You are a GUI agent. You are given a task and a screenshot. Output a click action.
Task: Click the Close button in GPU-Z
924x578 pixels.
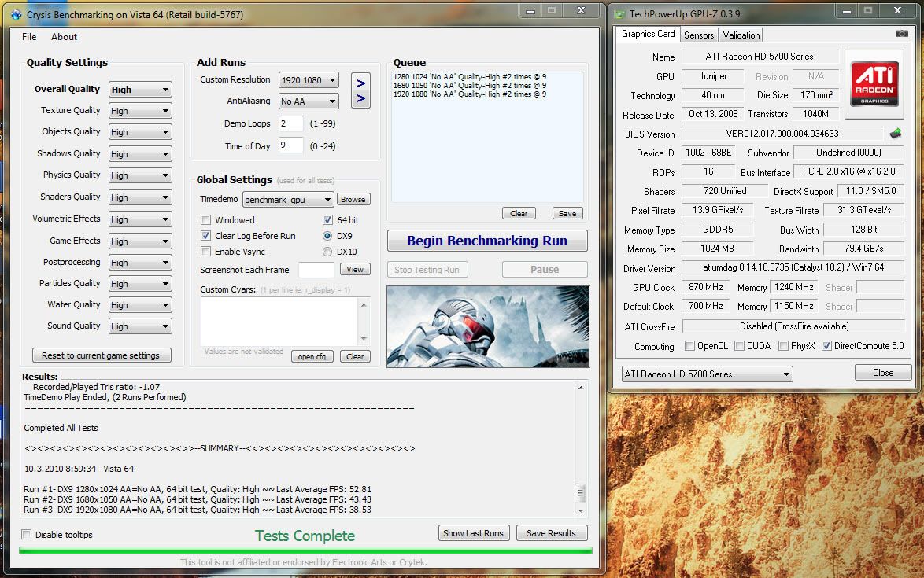883,373
